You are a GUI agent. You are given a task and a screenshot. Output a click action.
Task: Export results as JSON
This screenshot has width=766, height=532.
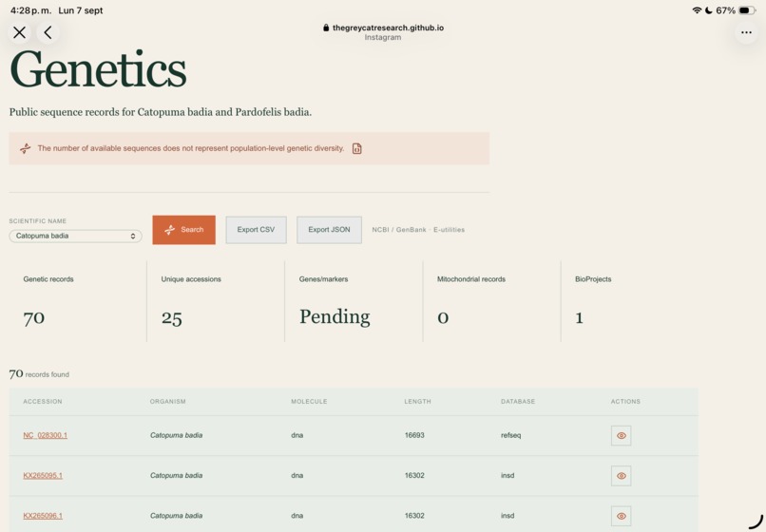[x=329, y=230]
